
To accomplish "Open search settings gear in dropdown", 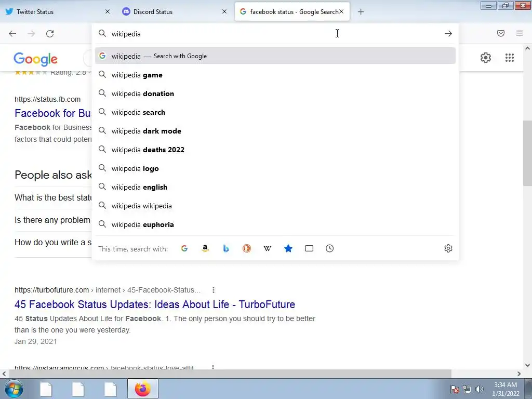I will click(x=448, y=248).
